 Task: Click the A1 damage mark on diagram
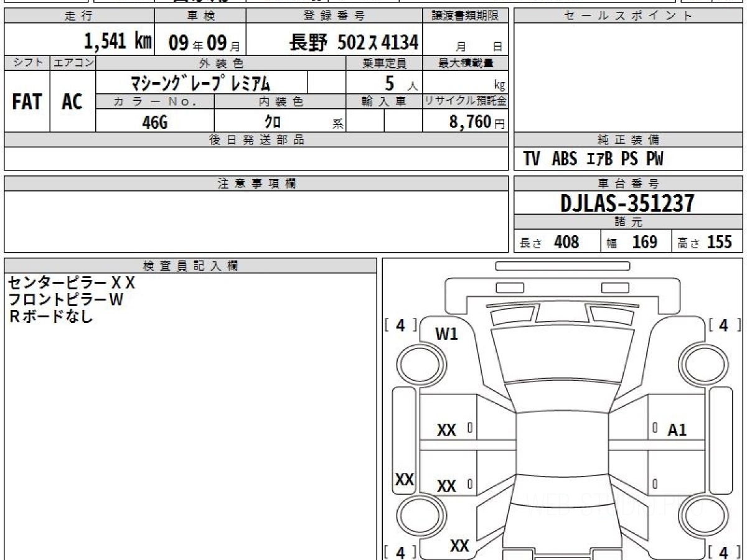(x=677, y=430)
